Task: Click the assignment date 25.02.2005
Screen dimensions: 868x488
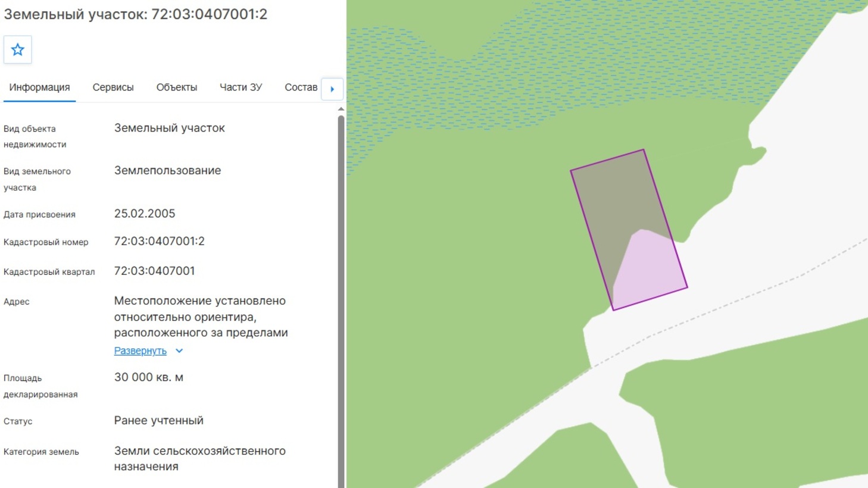Action: pos(145,214)
